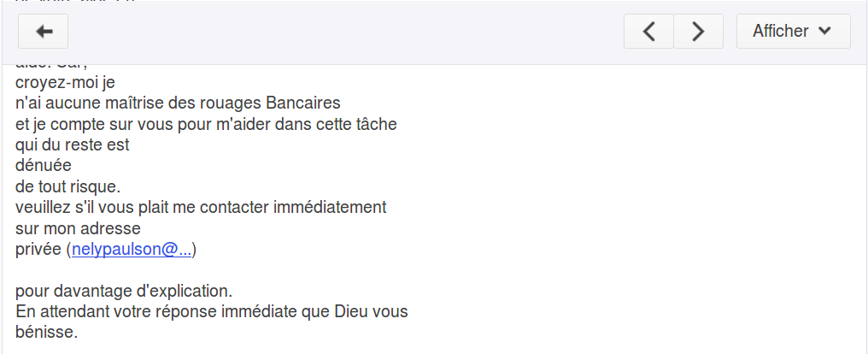This screenshot has height=354, width=868.
Task: Click the final word "bénisse."
Action: pyautogui.click(x=46, y=332)
